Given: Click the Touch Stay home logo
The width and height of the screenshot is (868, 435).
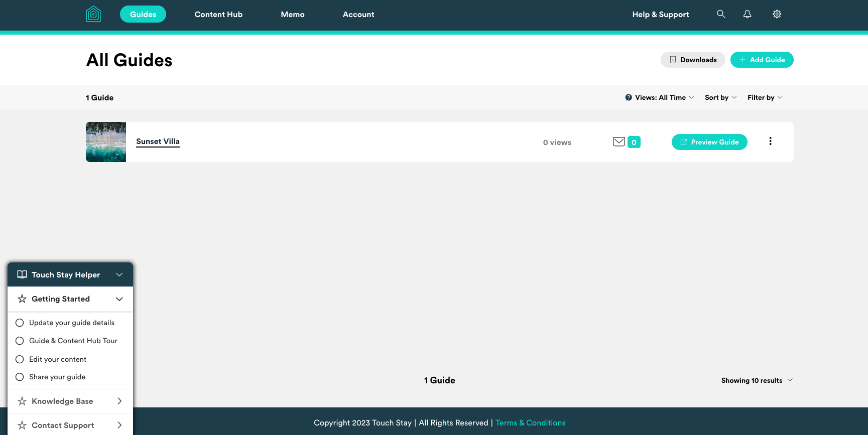Looking at the screenshot, I should 93,14.
